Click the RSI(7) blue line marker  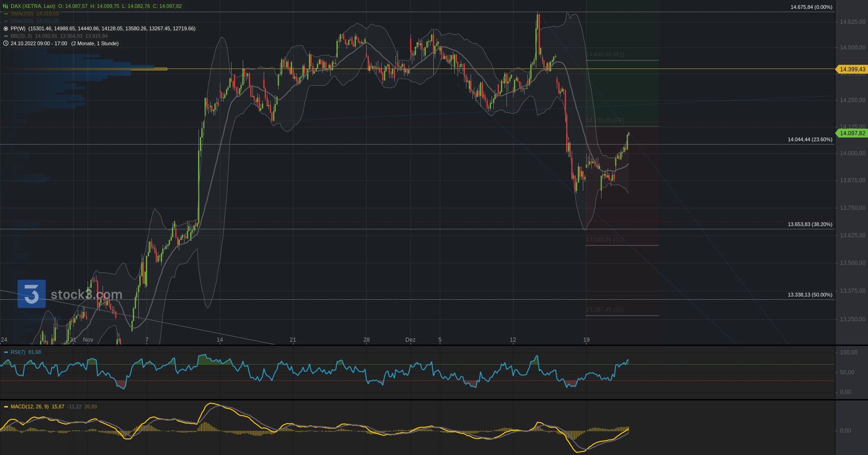pos(6,352)
